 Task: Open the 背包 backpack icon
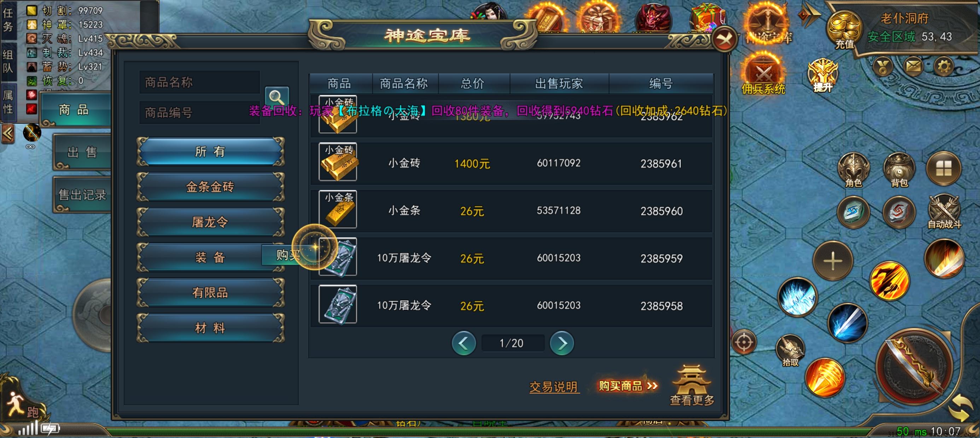pos(899,170)
